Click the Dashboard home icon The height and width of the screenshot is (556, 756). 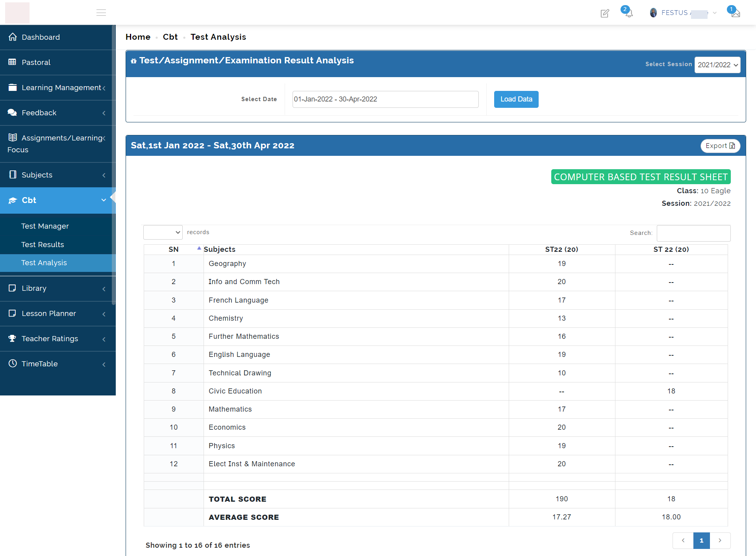pyautogui.click(x=13, y=37)
